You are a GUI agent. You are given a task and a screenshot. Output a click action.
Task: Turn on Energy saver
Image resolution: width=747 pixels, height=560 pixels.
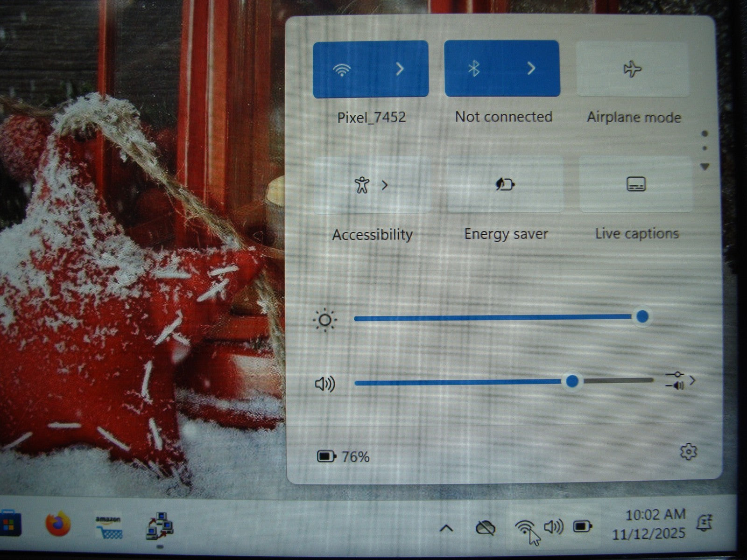tap(505, 184)
